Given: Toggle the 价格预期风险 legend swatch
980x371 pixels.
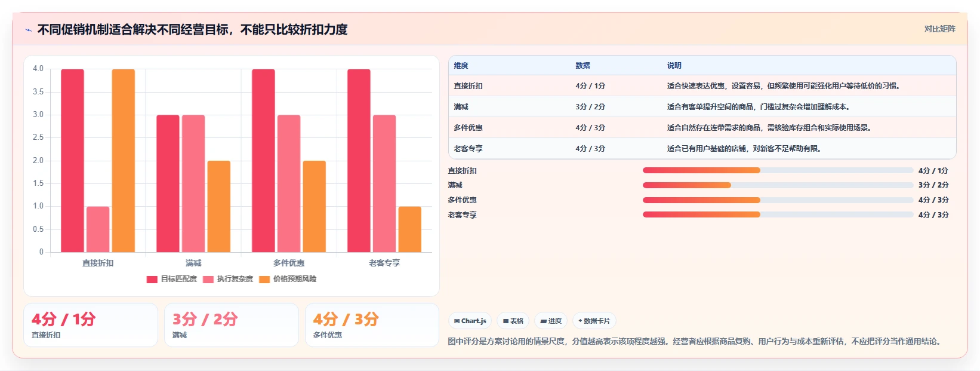Looking at the screenshot, I should (264, 280).
